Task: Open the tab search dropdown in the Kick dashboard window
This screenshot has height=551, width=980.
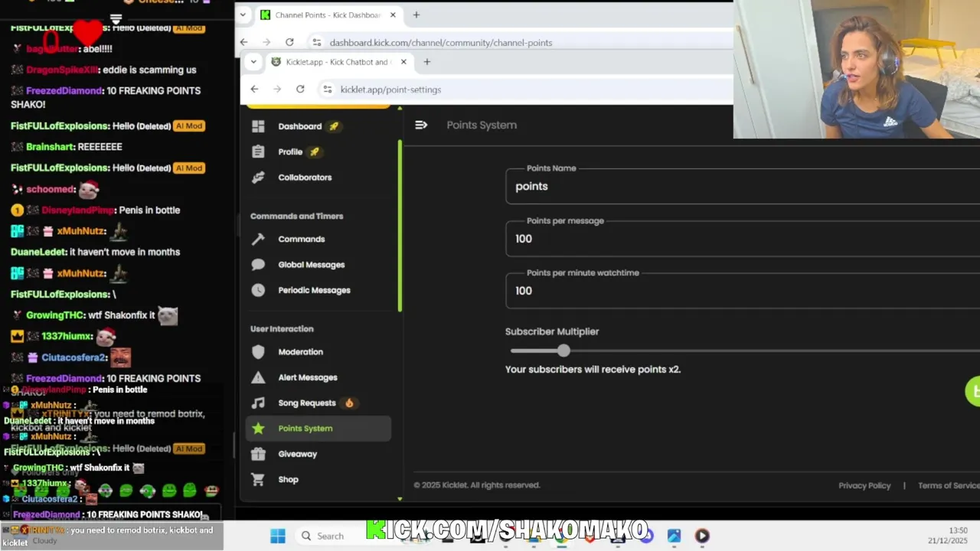Action: click(x=243, y=15)
